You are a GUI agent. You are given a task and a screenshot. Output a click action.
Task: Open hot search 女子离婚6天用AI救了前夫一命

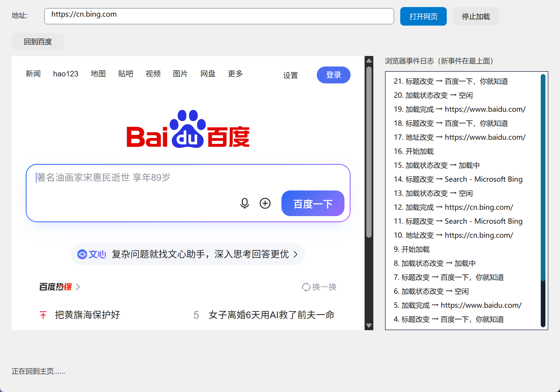(271, 315)
